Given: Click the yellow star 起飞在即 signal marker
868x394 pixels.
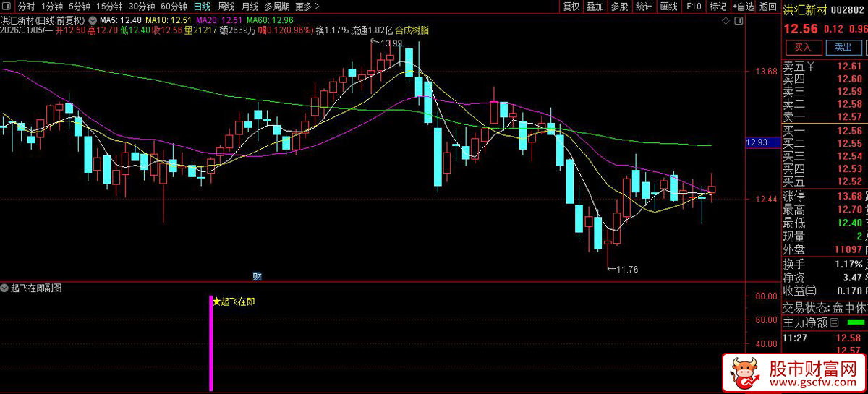Looking at the screenshot, I should pyautogui.click(x=234, y=301).
